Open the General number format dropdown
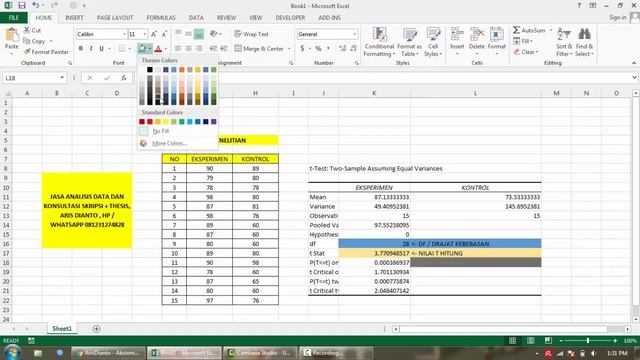This screenshot has width=640, height=360. (x=354, y=34)
